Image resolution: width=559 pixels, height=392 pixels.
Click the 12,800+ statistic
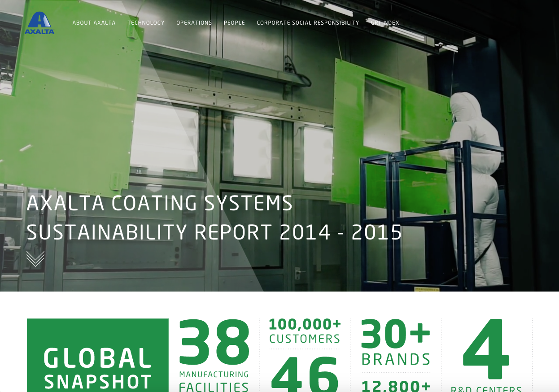[396, 385]
